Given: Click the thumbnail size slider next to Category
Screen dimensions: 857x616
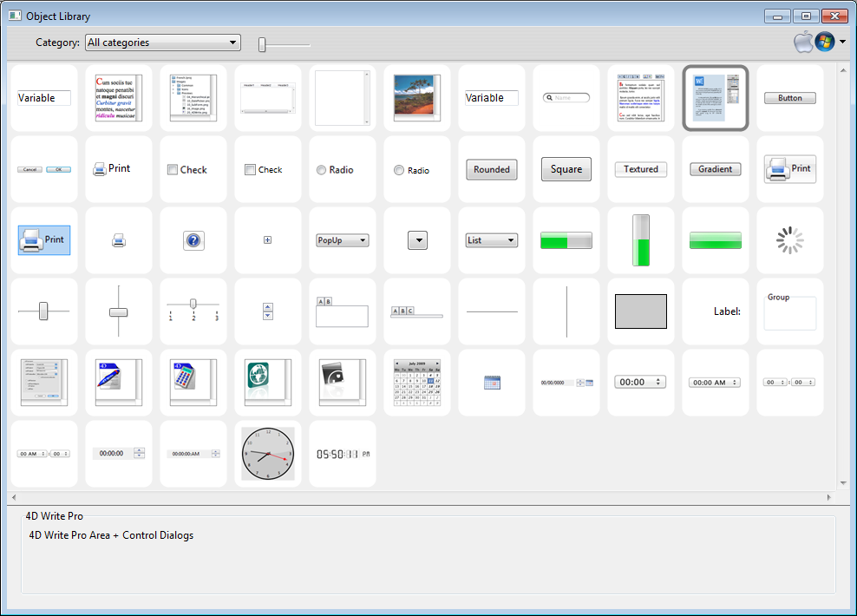Looking at the screenshot, I should 263,44.
